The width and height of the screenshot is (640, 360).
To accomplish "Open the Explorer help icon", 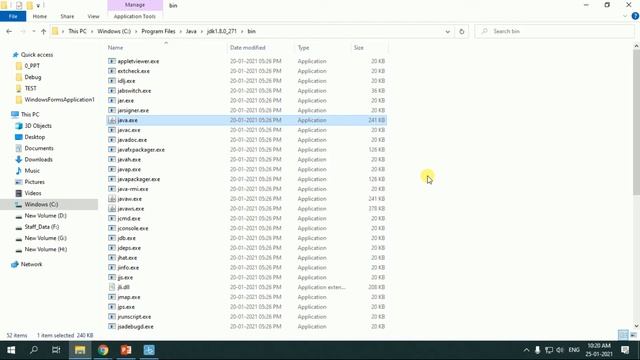I will pyautogui.click(x=635, y=16).
